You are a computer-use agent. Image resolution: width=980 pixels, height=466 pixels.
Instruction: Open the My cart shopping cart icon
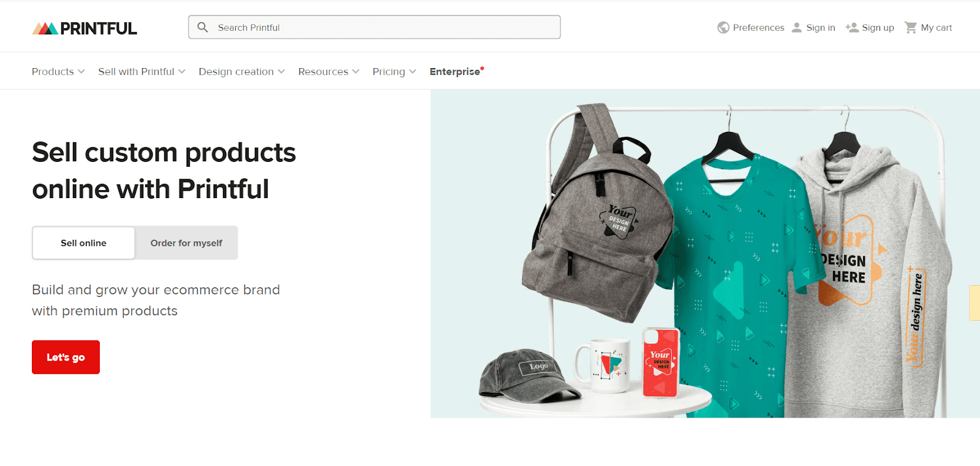(911, 28)
